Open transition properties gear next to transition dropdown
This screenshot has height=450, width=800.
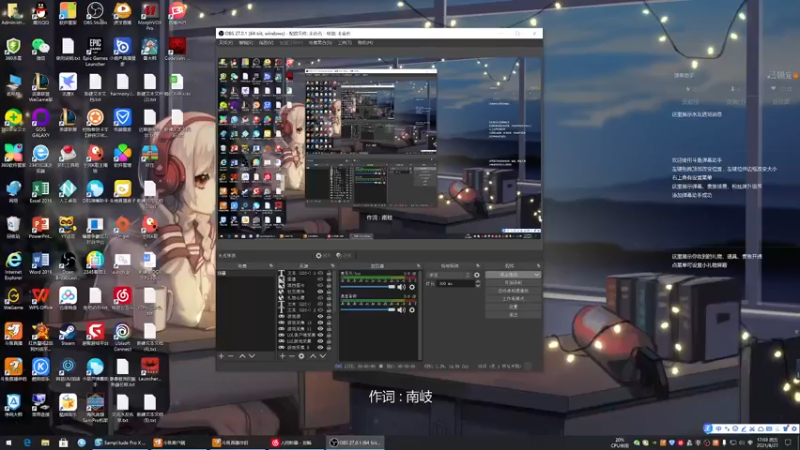(477, 275)
